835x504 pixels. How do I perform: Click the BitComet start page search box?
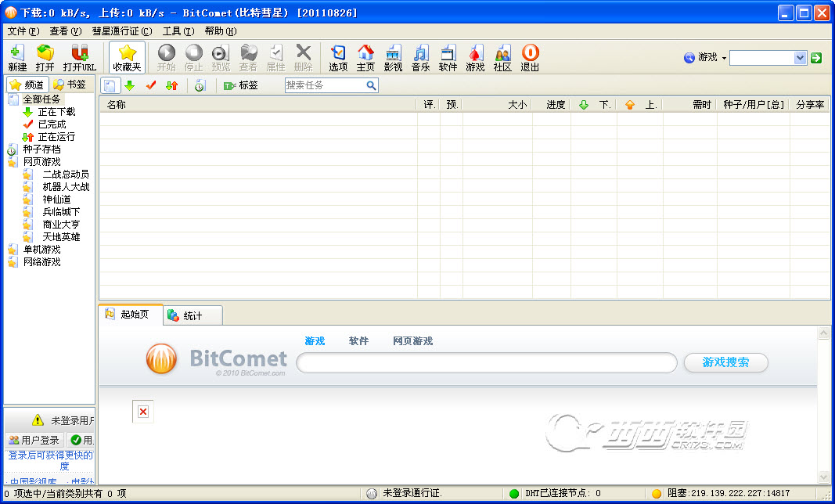(486, 363)
